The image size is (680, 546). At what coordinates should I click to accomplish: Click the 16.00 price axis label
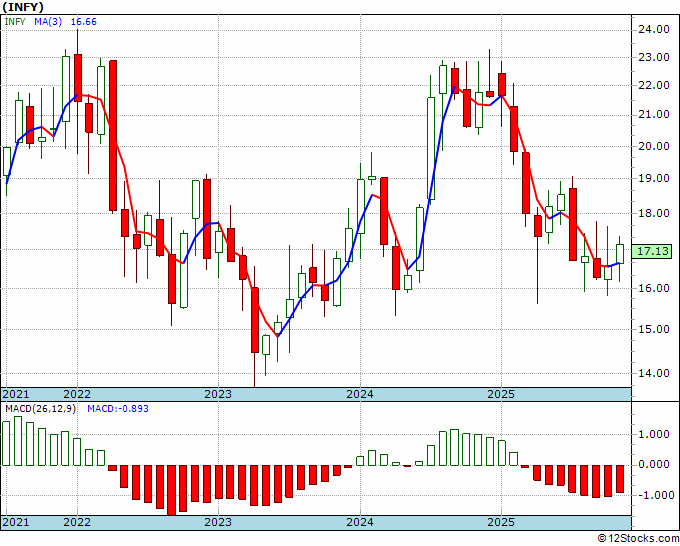pos(654,288)
